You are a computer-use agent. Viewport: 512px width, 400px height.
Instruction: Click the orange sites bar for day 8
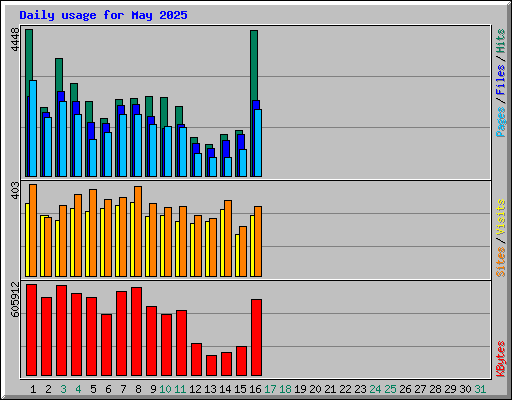pos(138,231)
